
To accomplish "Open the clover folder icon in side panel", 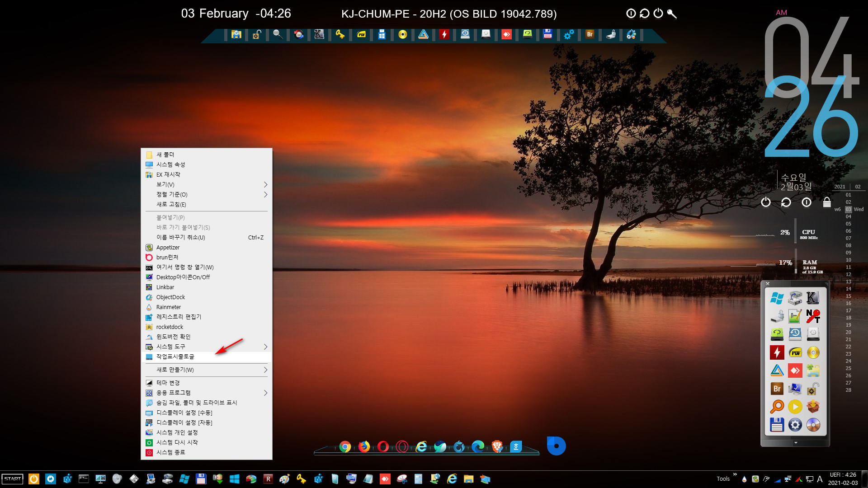I will pyautogui.click(x=813, y=371).
